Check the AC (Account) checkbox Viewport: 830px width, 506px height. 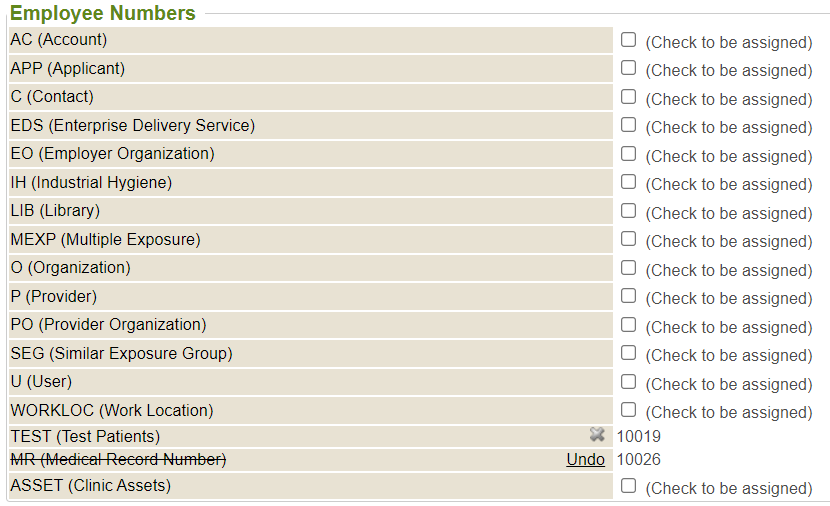coord(628,40)
